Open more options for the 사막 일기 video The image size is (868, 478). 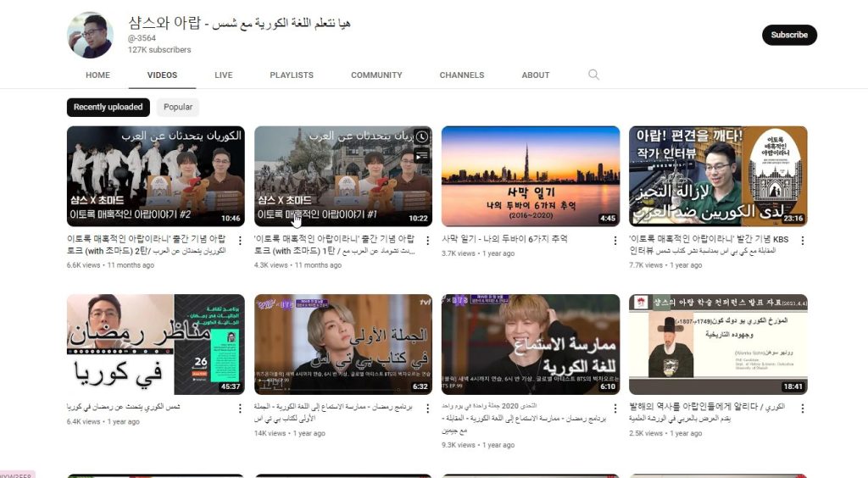click(x=615, y=241)
